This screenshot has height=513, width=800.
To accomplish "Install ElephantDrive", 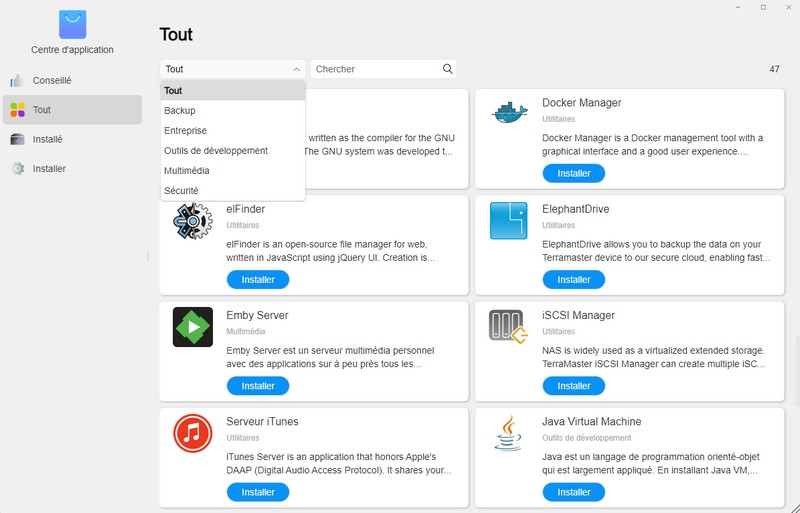I will [x=573, y=280].
